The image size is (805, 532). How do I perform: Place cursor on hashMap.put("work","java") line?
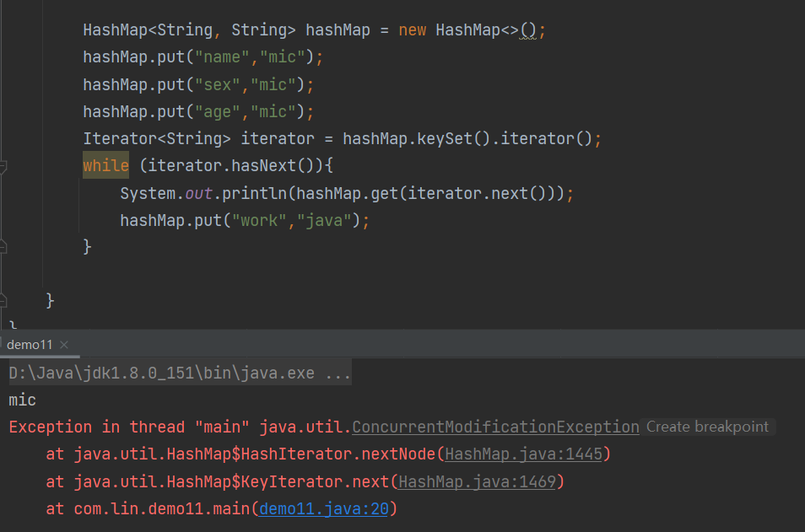click(x=245, y=221)
